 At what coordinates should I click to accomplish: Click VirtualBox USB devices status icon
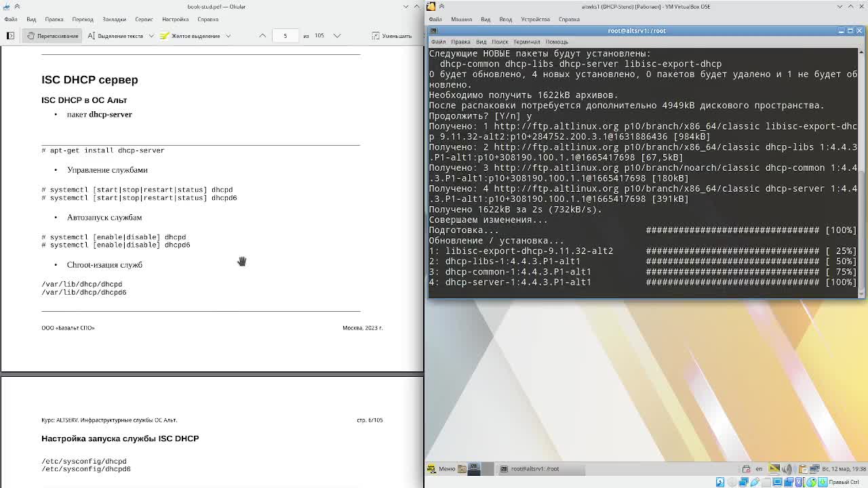755,482
